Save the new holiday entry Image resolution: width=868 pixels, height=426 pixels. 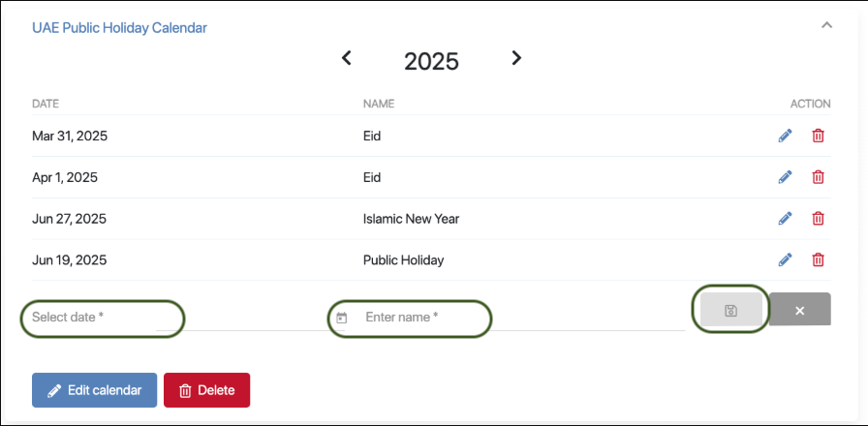tap(731, 310)
